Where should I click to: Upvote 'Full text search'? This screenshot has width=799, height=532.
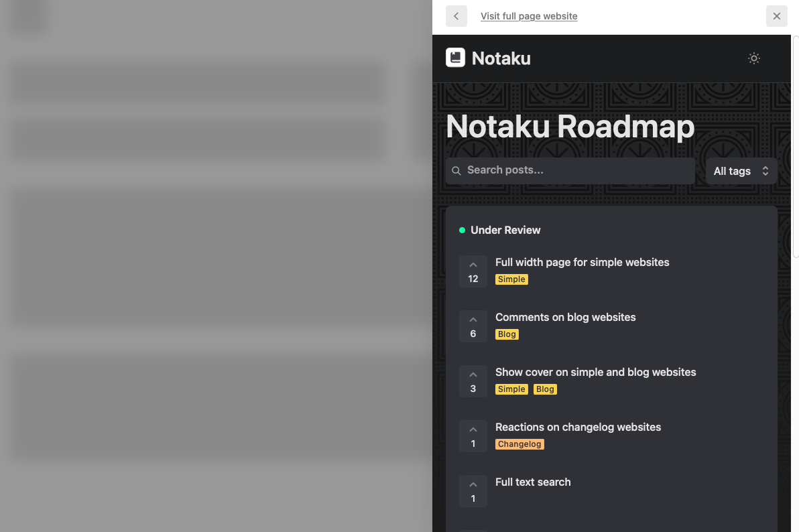click(473, 484)
